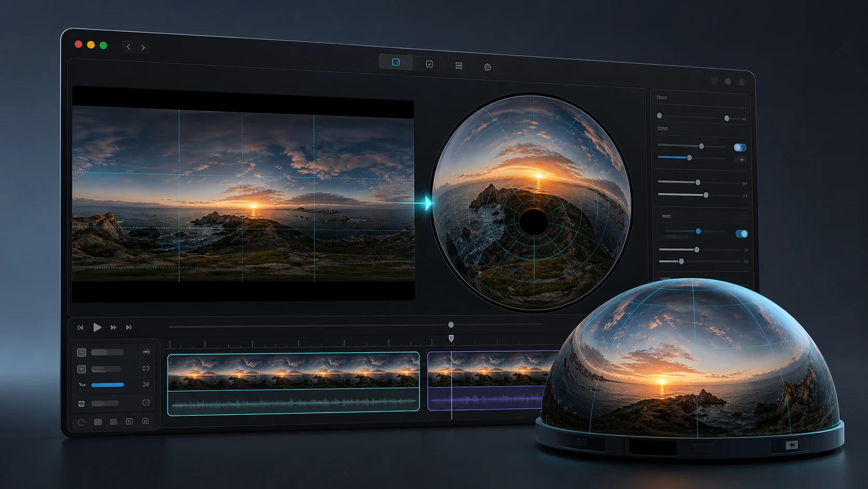Expand the chevrons beside the slider below the cyan toggle
The image size is (868, 489).
[746, 250]
